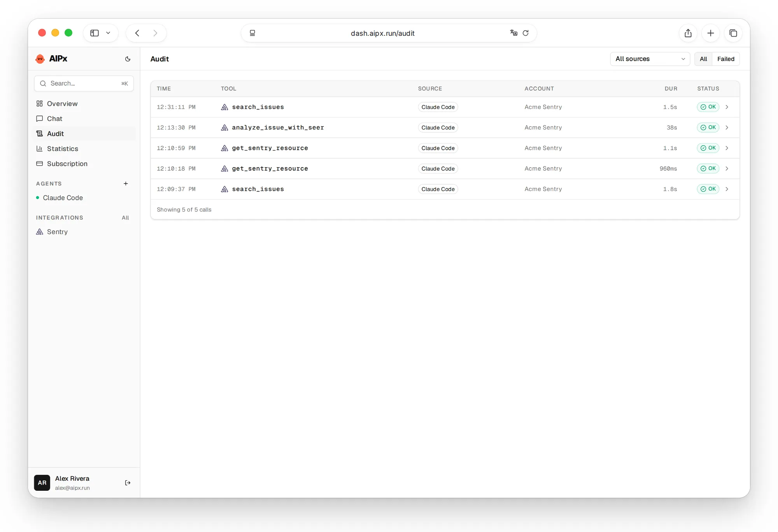Expand the 12:09:37 PM search_issues row chevron

(x=727, y=189)
